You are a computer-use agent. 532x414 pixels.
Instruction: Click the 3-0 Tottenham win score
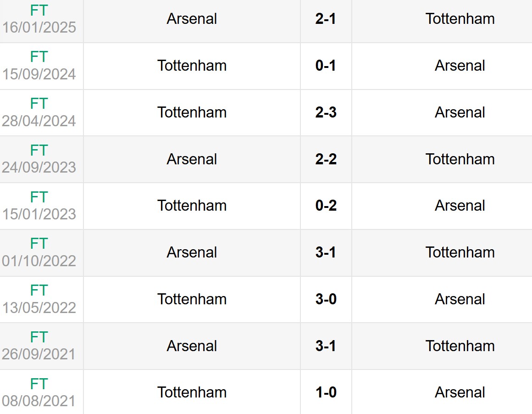(326, 299)
